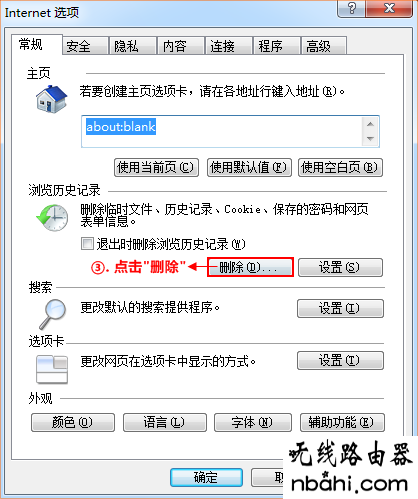The width and height of the screenshot is (418, 499).
Task: Click the up arrow in homepage box
Action: point(370,124)
